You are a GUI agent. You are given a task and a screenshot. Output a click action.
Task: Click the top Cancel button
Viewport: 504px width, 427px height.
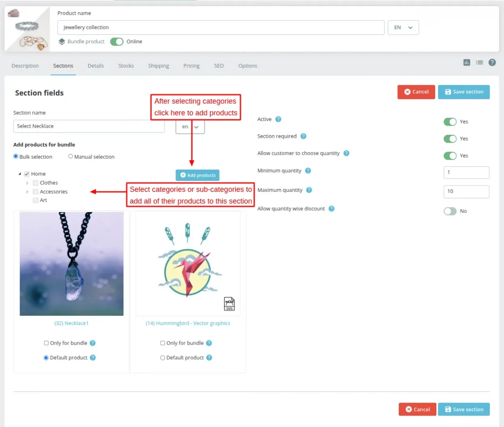click(416, 92)
